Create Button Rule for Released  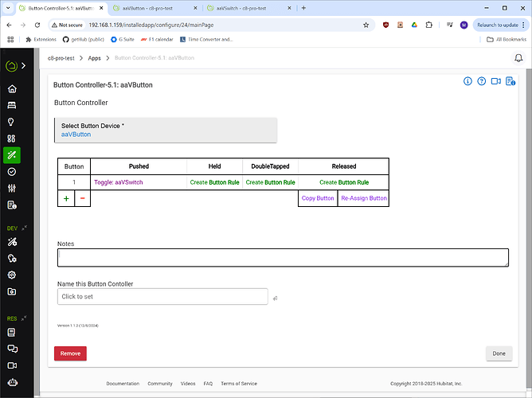(344, 182)
